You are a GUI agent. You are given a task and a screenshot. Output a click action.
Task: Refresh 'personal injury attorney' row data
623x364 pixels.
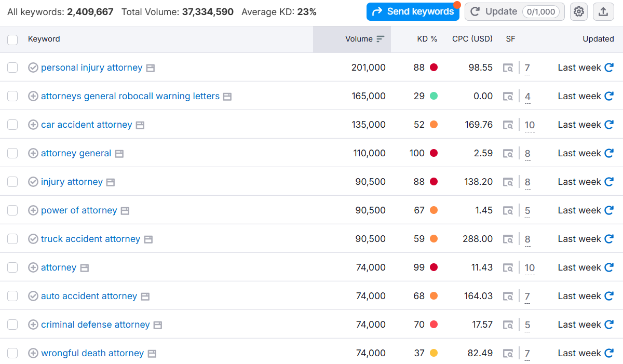[x=609, y=68]
